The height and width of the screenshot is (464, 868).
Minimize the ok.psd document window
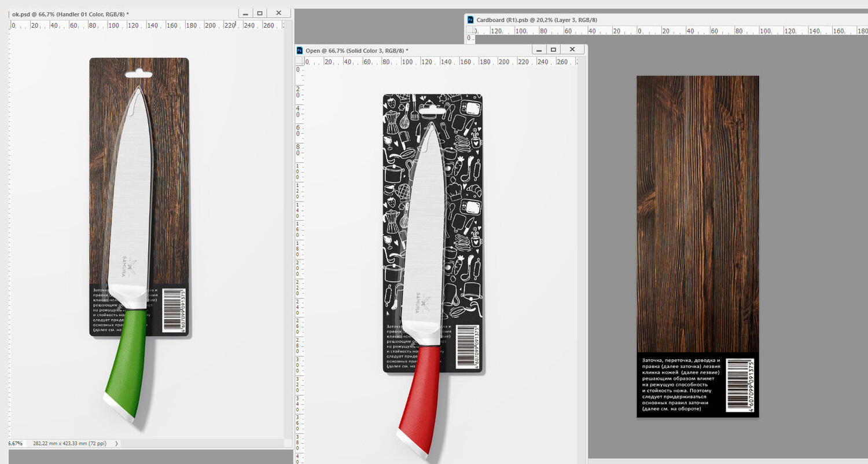(245, 13)
